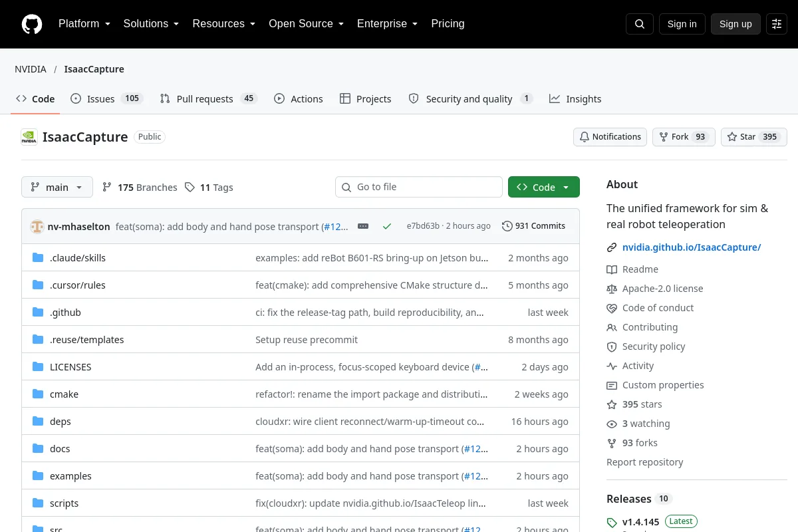Expand the Platform menu
Viewport: 798px width, 532px height.
[x=84, y=24]
